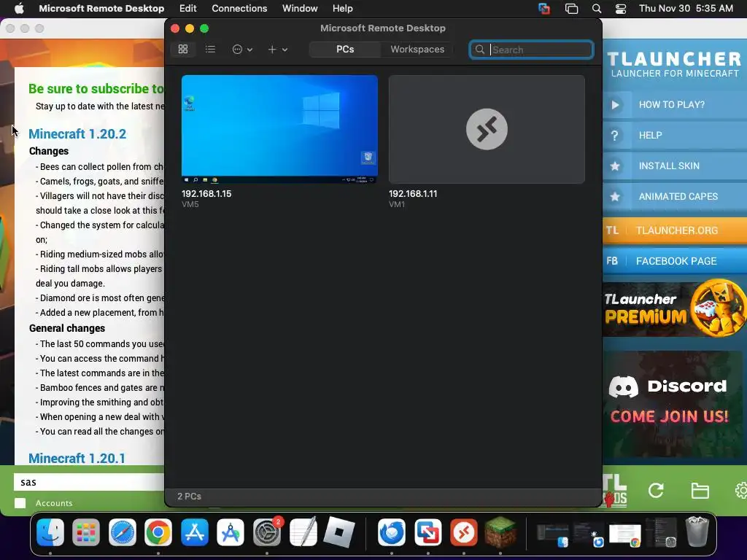The height and width of the screenshot is (560, 747).
Task: Open the Minecraft grass block Dock icon
Action: (500, 532)
